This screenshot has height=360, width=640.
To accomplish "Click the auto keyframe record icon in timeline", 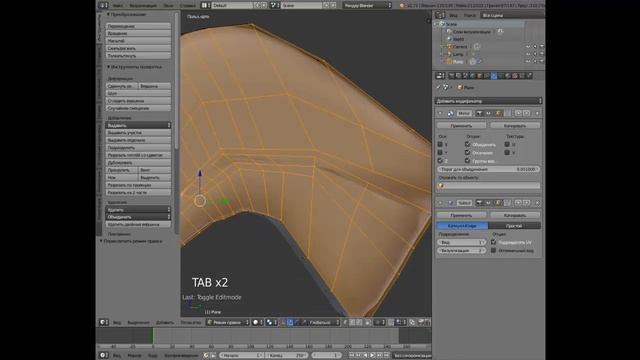I will point(206,356).
